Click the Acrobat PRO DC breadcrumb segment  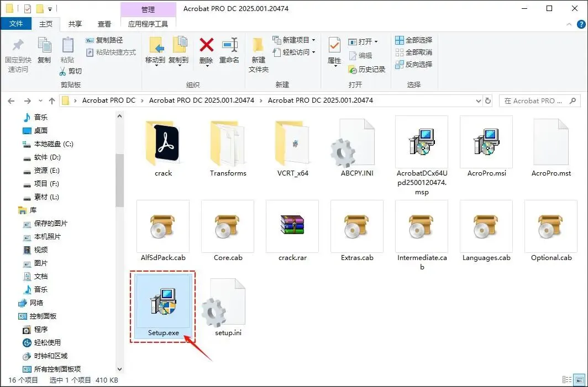click(109, 100)
